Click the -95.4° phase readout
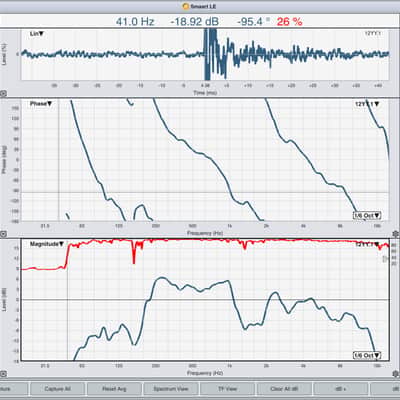This screenshot has height=400, width=400. pyautogui.click(x=253, y=22)
